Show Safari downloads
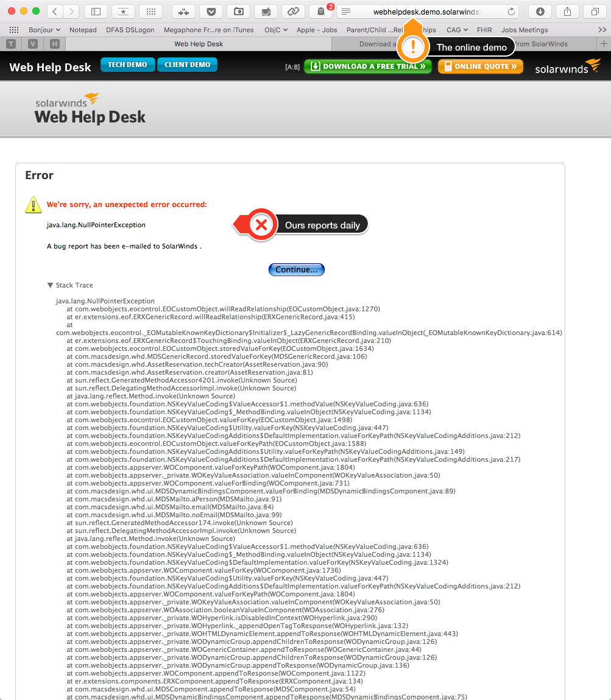Screen dimensions: 611x700 [x=540, y=12]
